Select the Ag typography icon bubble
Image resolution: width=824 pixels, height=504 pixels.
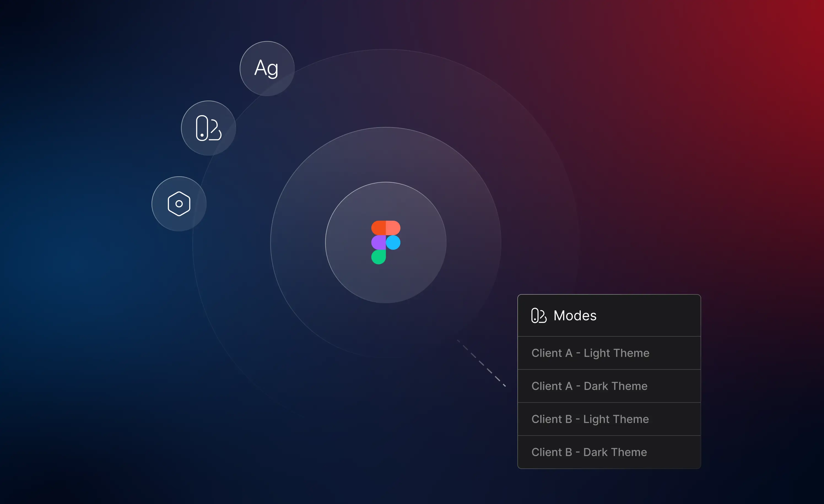[267, 69]
